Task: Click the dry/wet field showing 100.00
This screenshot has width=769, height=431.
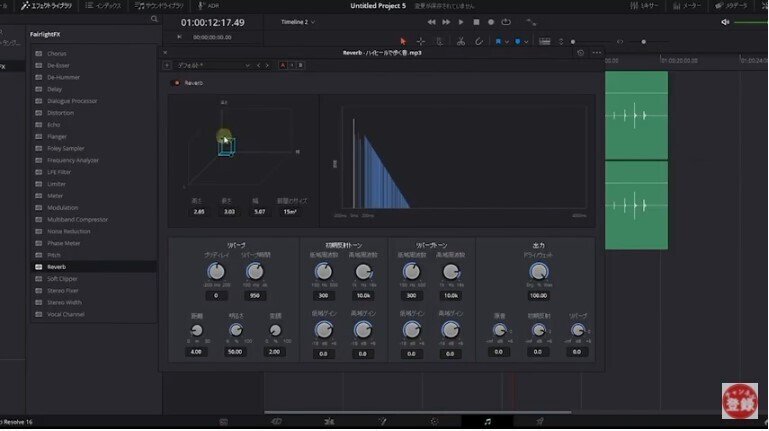Action: point(538,296)
